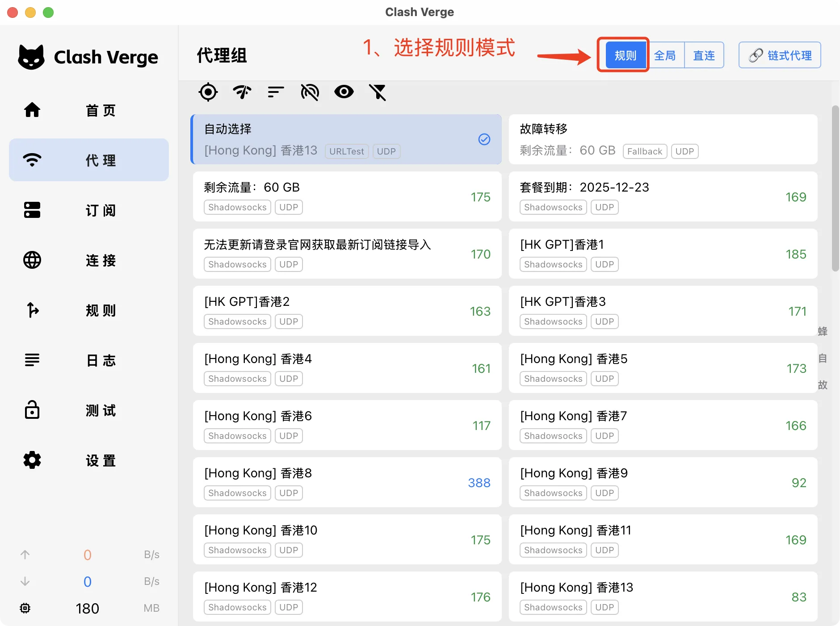
Task: Open the 测试 page via the lock icon
Action: point(88,410)
